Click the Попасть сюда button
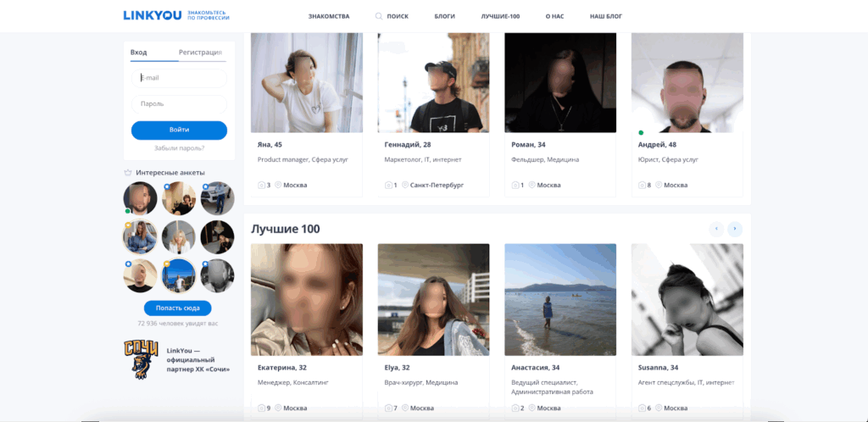The image size is (868, 422). tap(177, 308)
